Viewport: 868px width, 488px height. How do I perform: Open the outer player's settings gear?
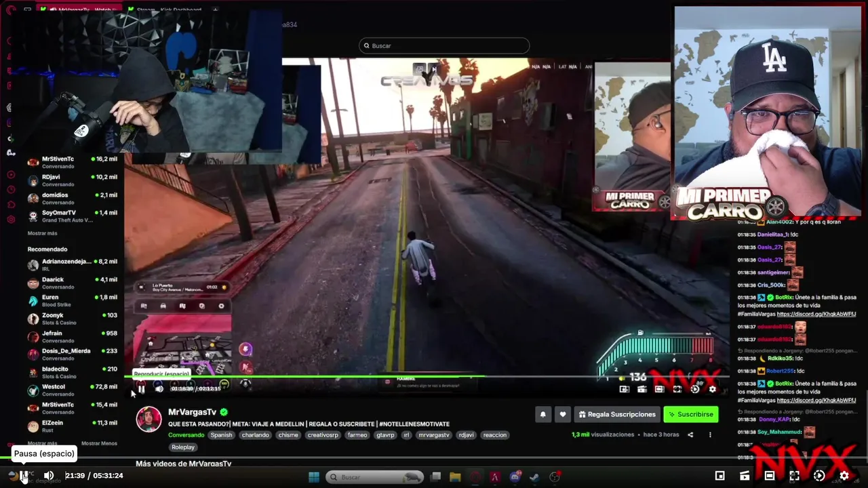coord(844,476)
